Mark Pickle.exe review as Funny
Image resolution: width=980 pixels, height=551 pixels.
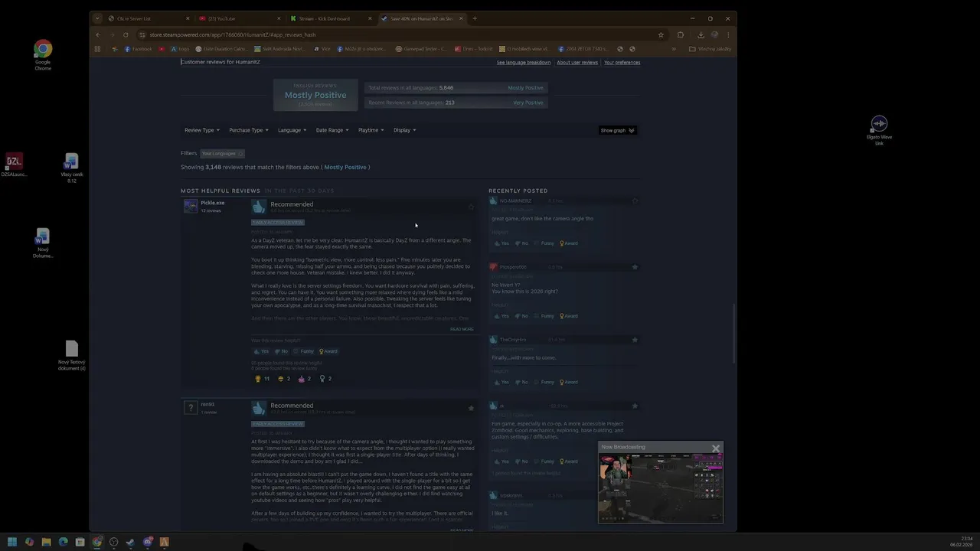coord(304,351)
